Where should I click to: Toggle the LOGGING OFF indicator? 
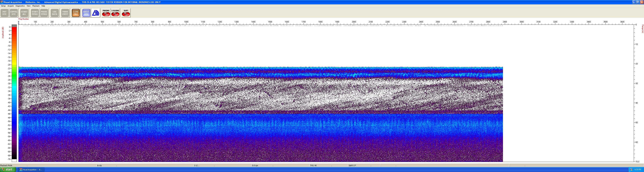(x=115, y=13)
